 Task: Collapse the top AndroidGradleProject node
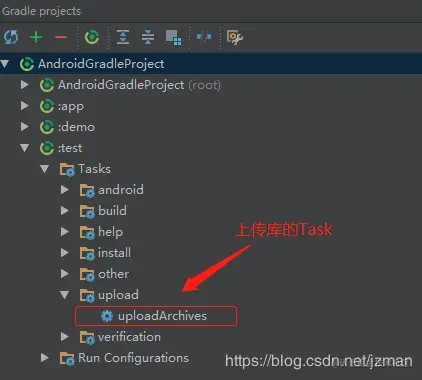pos(5,64)
